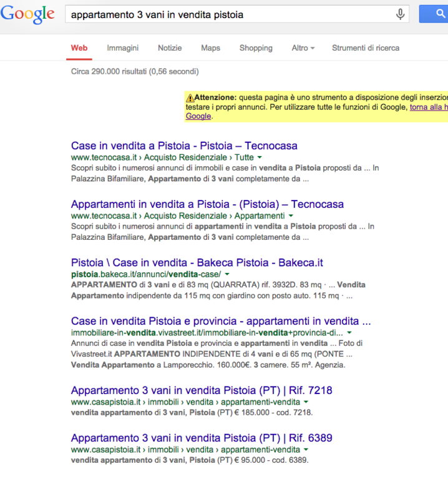448x479 pixels.
Task: Click the Google logo
Action: [x=27, y=14]
